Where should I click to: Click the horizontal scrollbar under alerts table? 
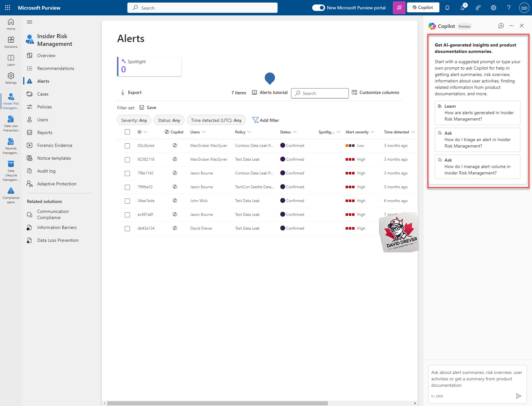(x=218, y=403)
